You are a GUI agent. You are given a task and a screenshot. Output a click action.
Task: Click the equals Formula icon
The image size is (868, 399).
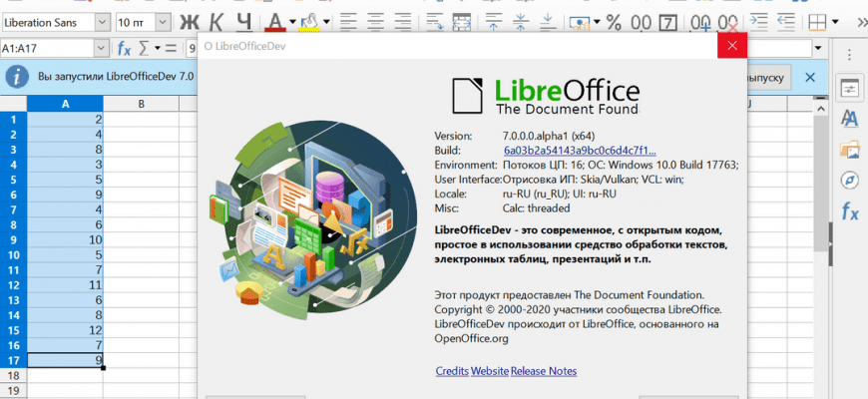(171, 48)
